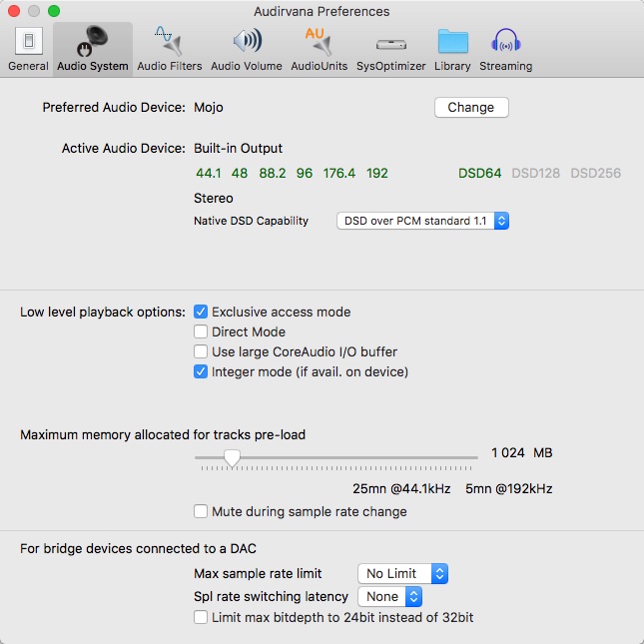
Task: Click the 192 sample rate value
Action: [377, 174]
